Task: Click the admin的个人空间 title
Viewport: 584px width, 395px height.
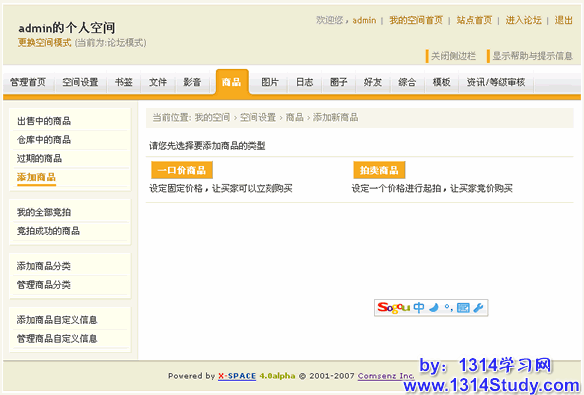Action: point(67,28)
